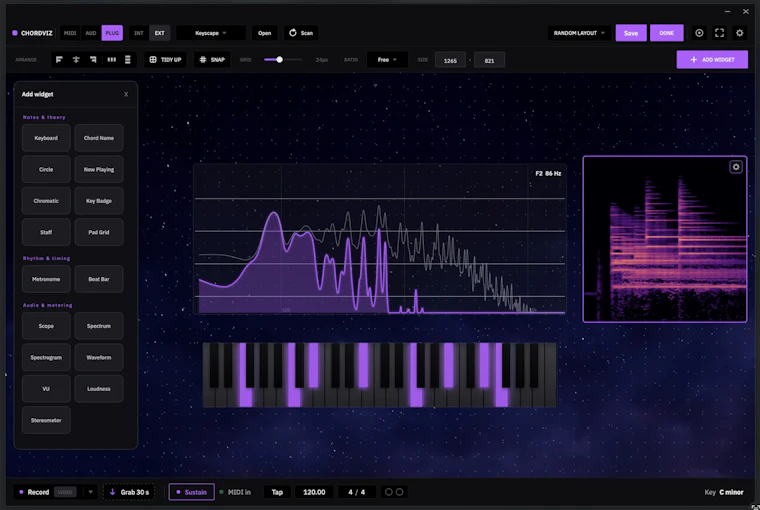Click the align left arrange icon
Viewport: 760px width, 510px height.
coord(59,60)
